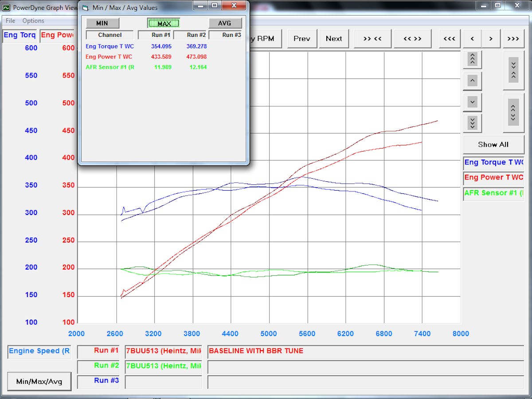Click the triple up-chevron scale button

coord(472,59)
